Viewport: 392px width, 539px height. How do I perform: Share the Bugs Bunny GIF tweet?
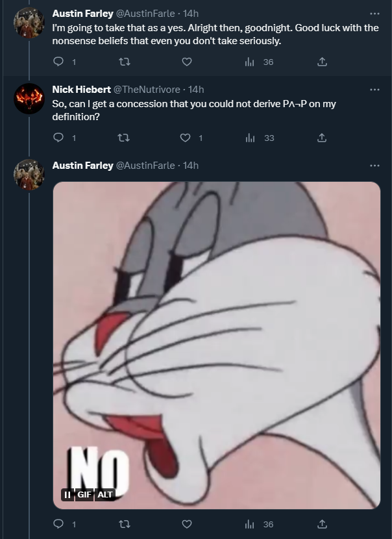pos(321,524)
